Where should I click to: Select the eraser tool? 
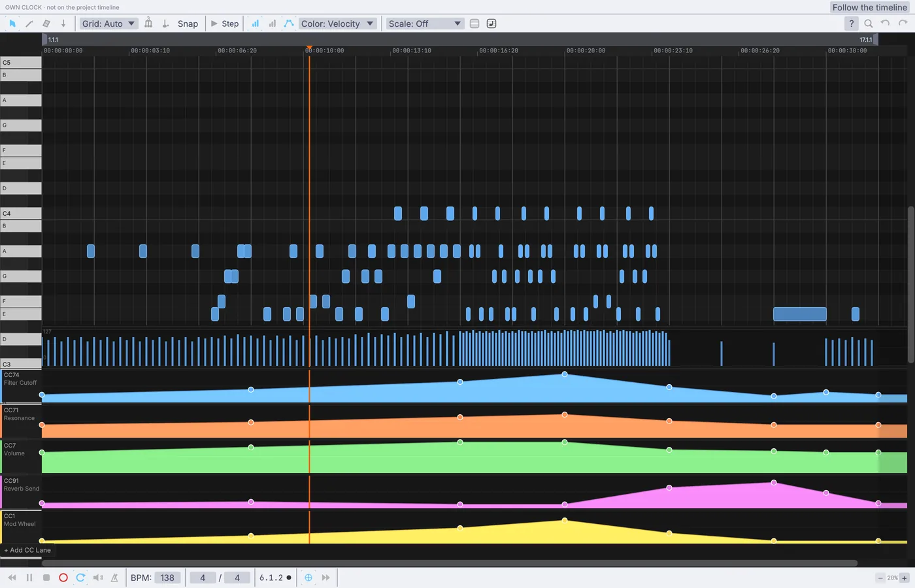tap(46, 24)
